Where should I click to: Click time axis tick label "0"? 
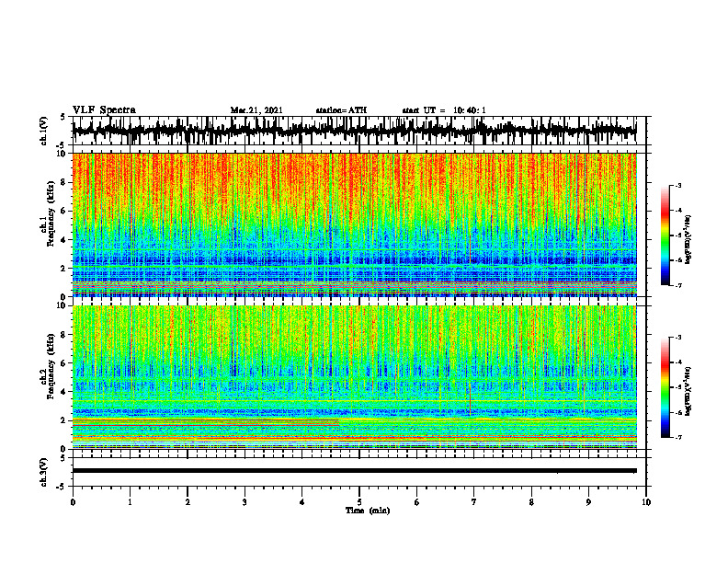(73, 502)
